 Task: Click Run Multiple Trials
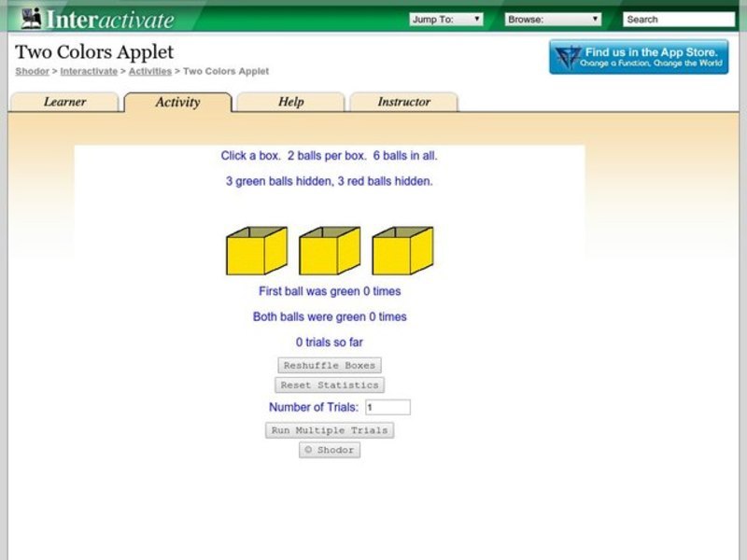point(329,430)
